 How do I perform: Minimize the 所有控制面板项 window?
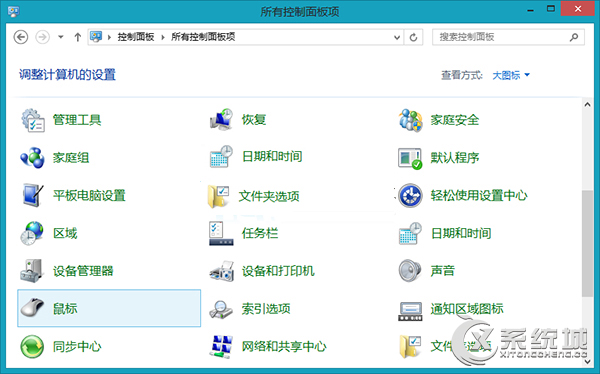530,10
